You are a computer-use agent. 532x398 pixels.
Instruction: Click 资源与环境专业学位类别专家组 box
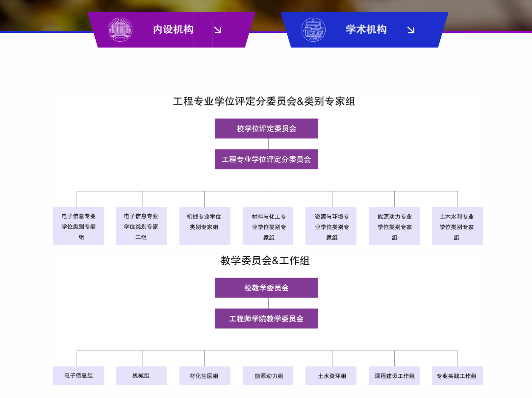tap(331, 226)
